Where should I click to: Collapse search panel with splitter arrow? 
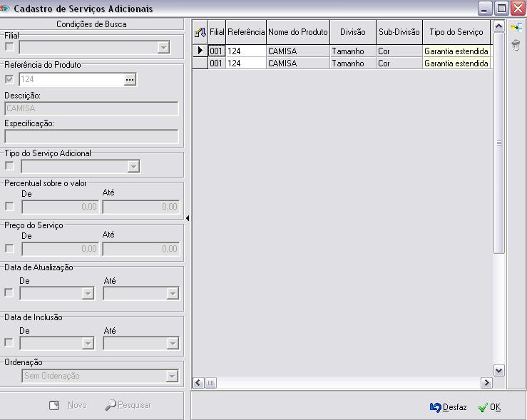click(188, 218)
